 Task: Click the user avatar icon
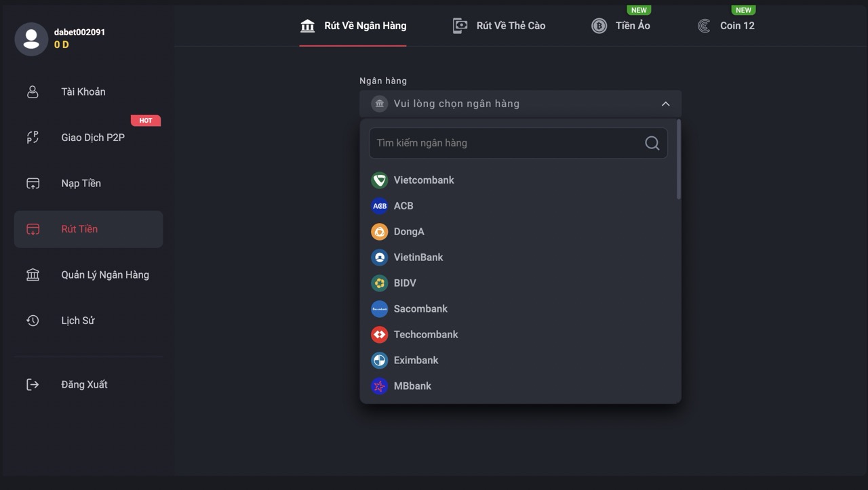pos(31,39)
